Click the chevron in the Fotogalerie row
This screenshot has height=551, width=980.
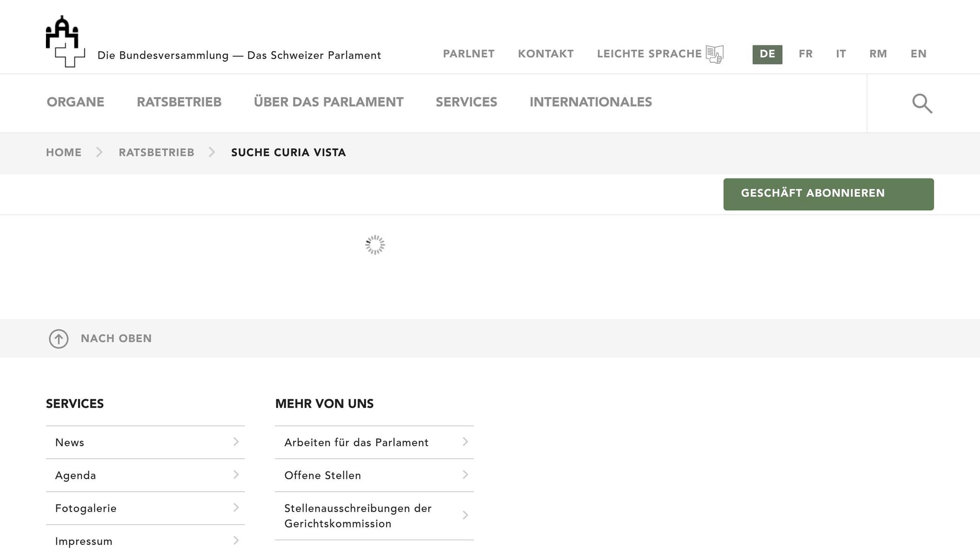236,508
